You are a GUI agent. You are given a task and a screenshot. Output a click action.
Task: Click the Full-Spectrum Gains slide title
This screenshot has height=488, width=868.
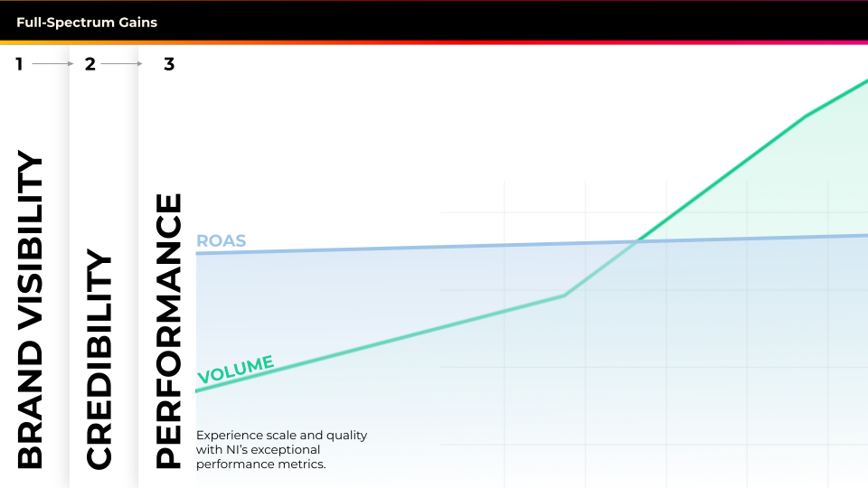point(87,22)
